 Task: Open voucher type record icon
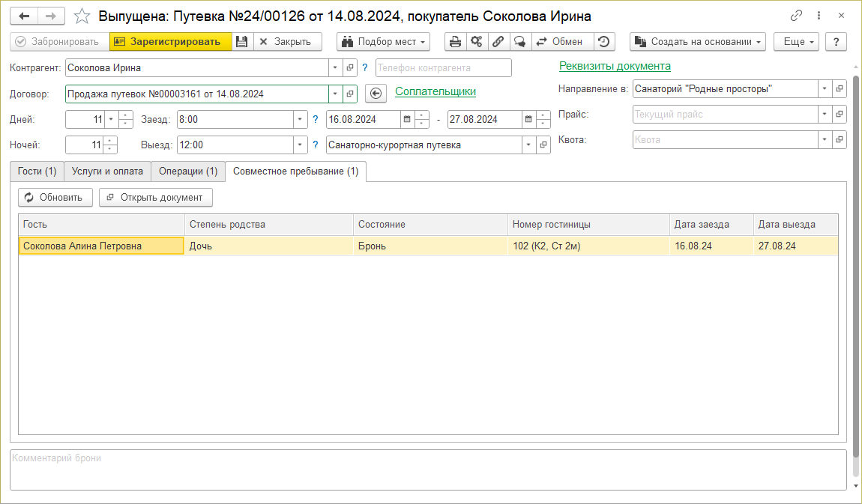pos(543,145)
